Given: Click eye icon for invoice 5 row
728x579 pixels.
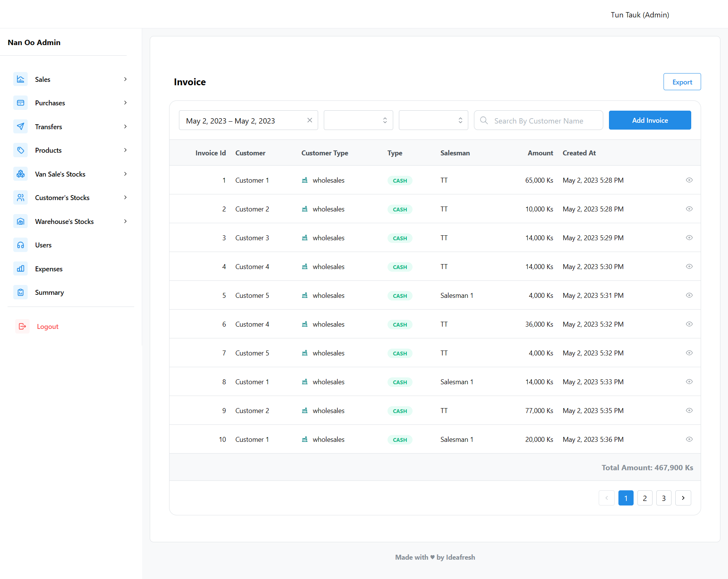Looking at the screenshot, I should coord(689,295).
